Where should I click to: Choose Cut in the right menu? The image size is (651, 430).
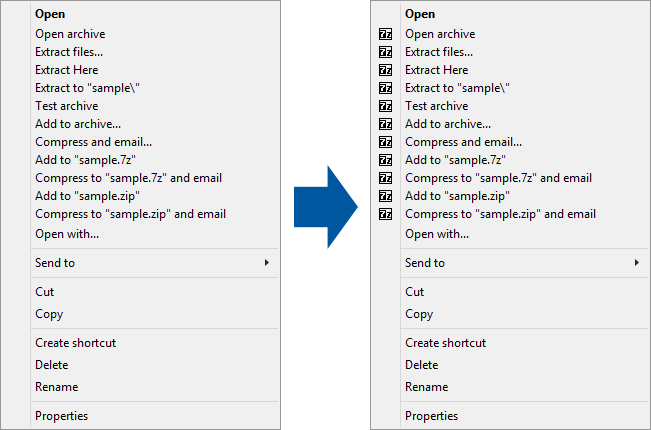414,292
